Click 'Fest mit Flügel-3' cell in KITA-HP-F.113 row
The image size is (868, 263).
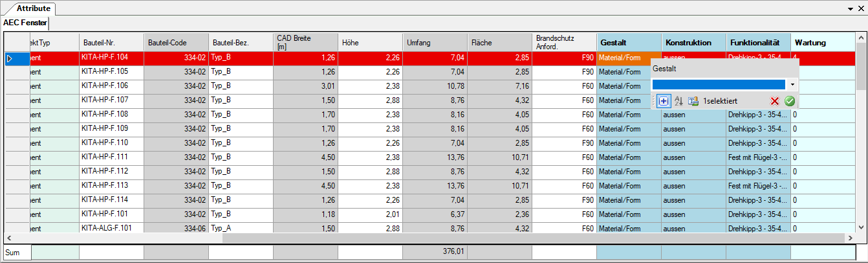(758, 186)
